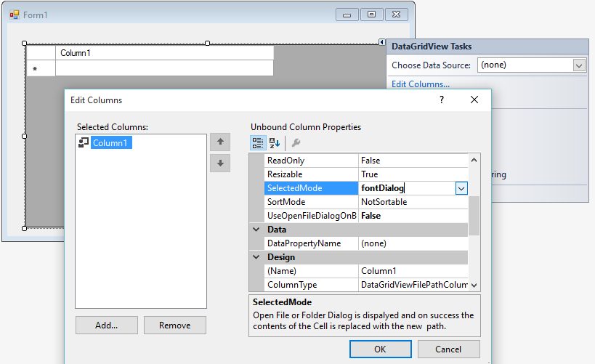Viewport: 595px width, 364px height.
Task: Collapse the Design property category
Action: (x=256, y=257)
